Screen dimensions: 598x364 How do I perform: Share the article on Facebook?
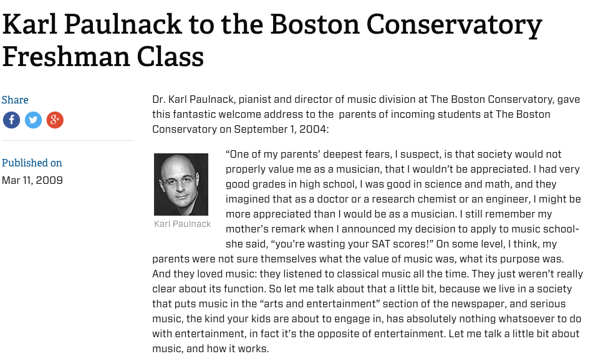pos(11,120)
